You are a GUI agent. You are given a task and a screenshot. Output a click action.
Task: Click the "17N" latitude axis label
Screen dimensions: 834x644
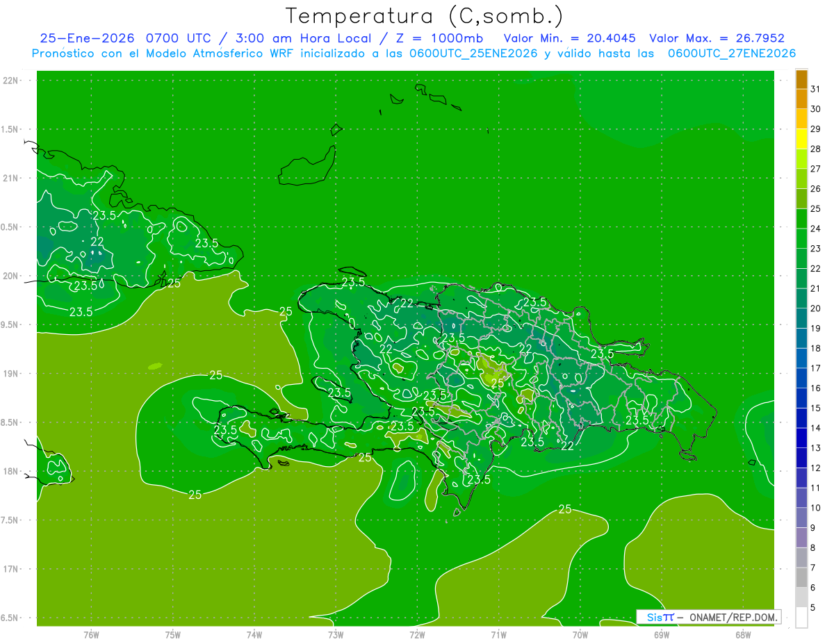[x=10, y=569]
